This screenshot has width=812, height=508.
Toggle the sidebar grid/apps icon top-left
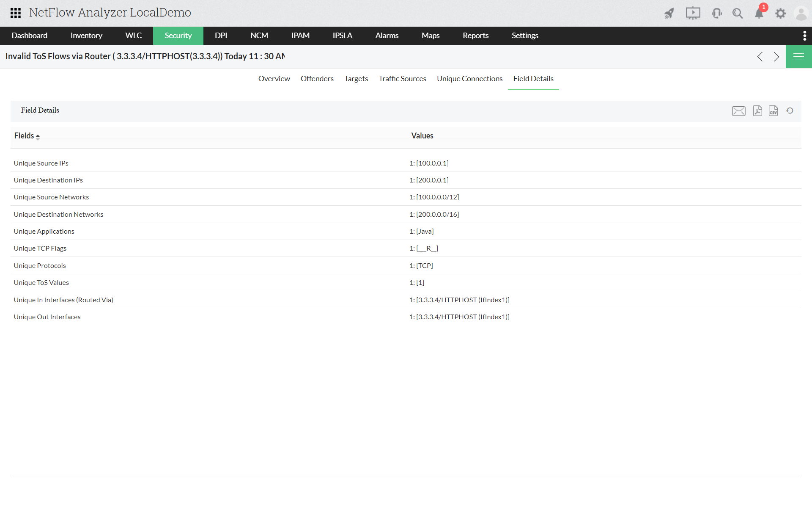pyautogui.click(x=15, y=12)
